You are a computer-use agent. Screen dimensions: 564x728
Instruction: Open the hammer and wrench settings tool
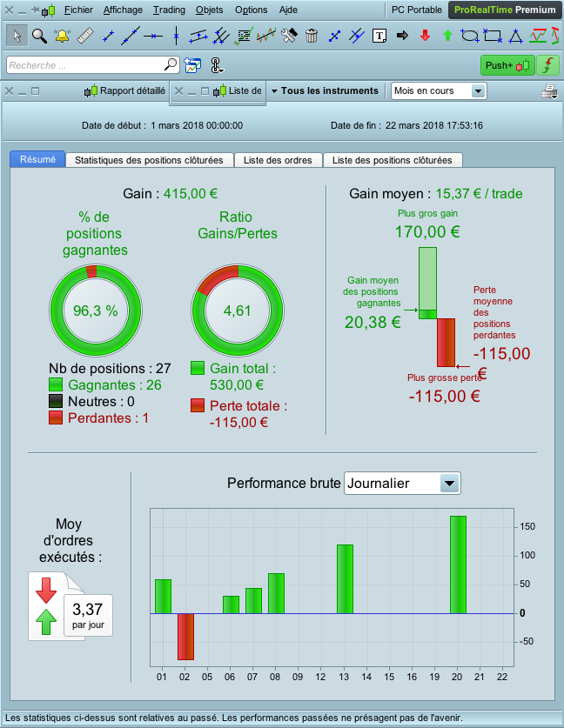coord(289,36)
